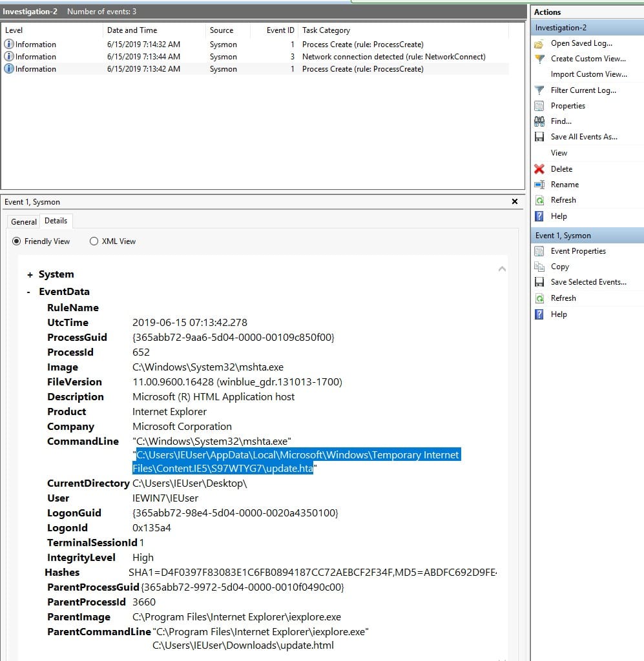Click the Image value mshta.exe path

click(208, 367)
